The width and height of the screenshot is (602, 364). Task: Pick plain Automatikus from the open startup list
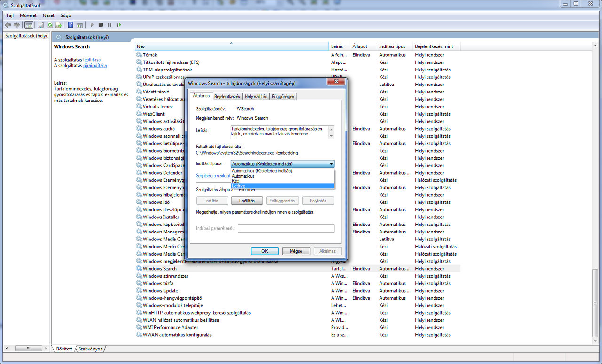point(283,176)
